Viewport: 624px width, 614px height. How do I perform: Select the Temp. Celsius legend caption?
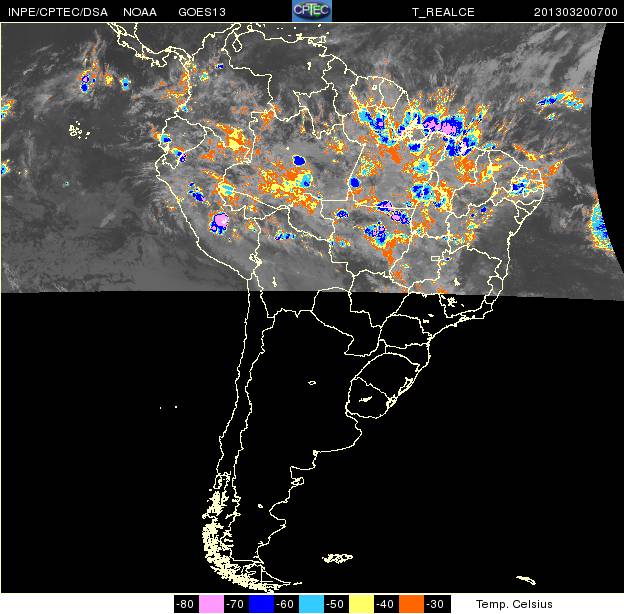(514, 604)
